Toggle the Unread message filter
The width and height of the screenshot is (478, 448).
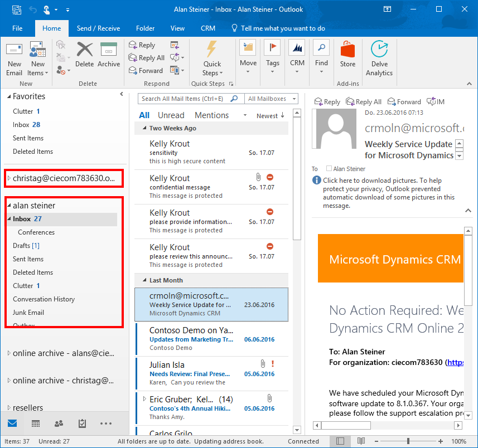(171, 115)
